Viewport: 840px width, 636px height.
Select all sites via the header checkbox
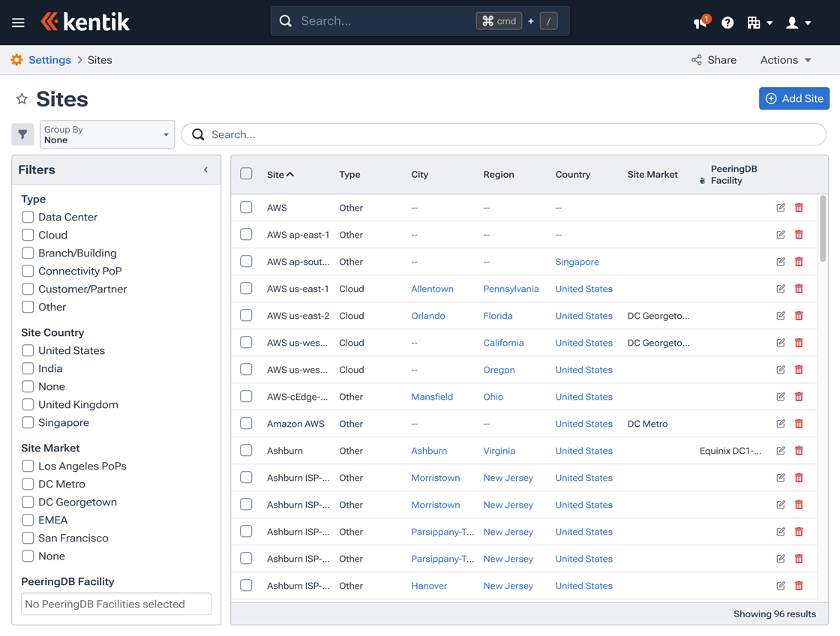pos(246,173)
